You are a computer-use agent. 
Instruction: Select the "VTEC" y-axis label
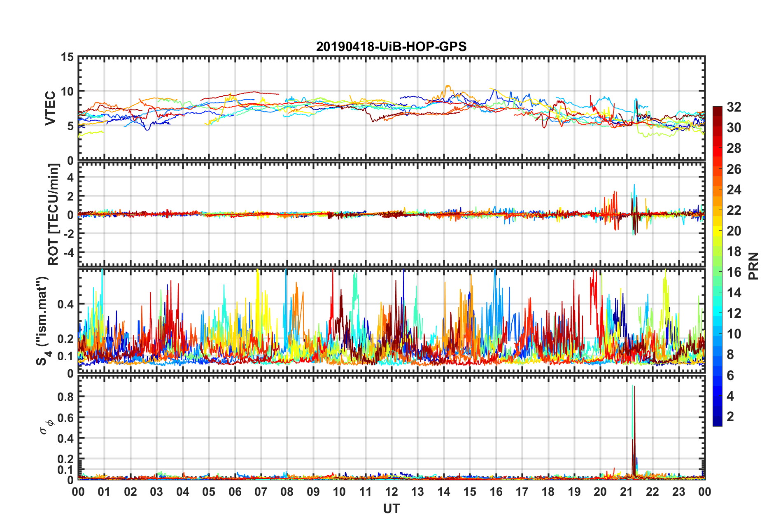[50, 108]
